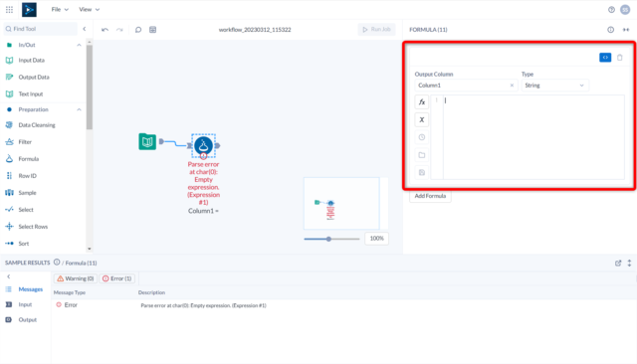Delete the formula with trash icon
637x364 pixels.
620,58
